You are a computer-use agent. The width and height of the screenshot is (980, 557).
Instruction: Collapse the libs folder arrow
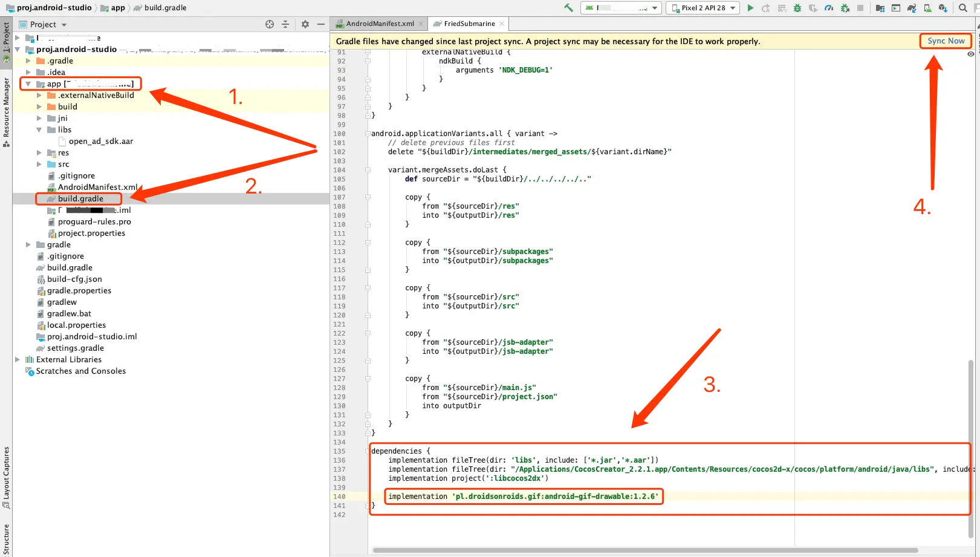39,130
